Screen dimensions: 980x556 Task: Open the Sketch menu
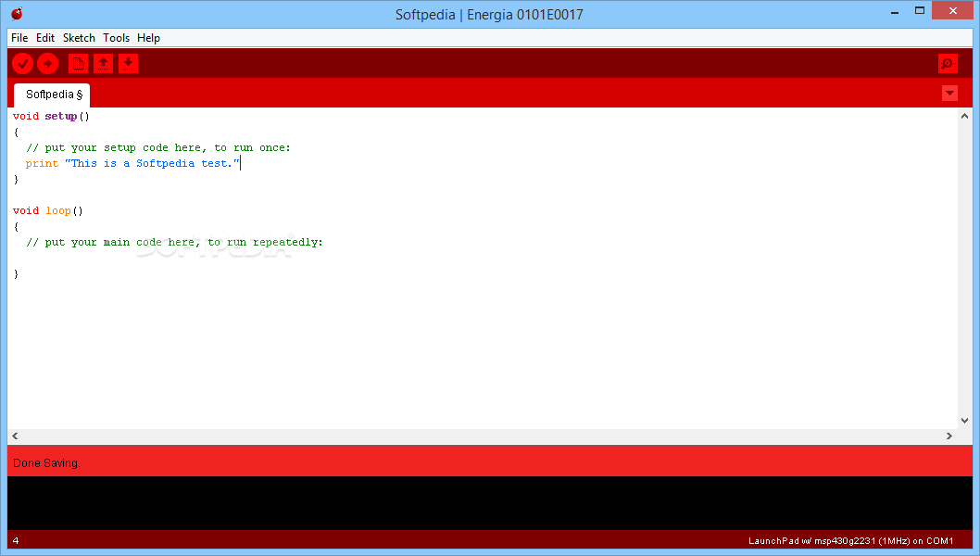79,38
